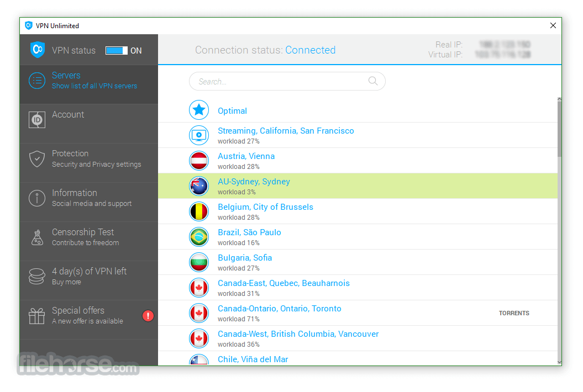
Task: Click the Streaming monitor icon
Action: click(199, 135)
